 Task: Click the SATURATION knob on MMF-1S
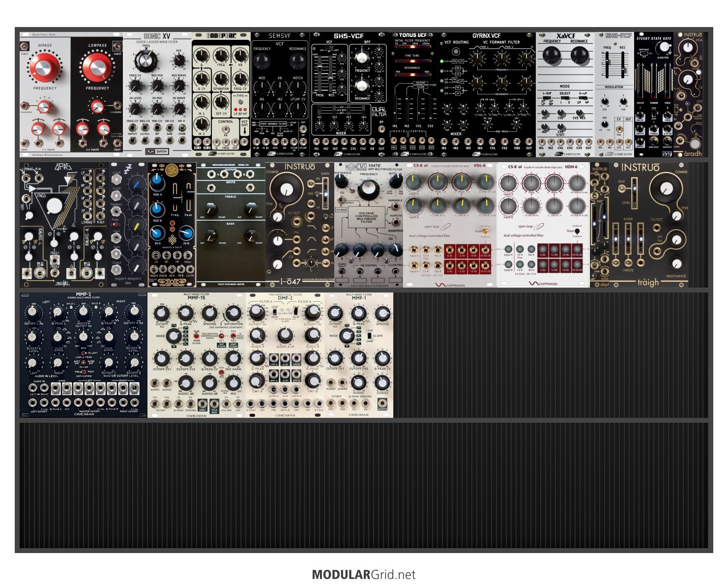point(233,313)
